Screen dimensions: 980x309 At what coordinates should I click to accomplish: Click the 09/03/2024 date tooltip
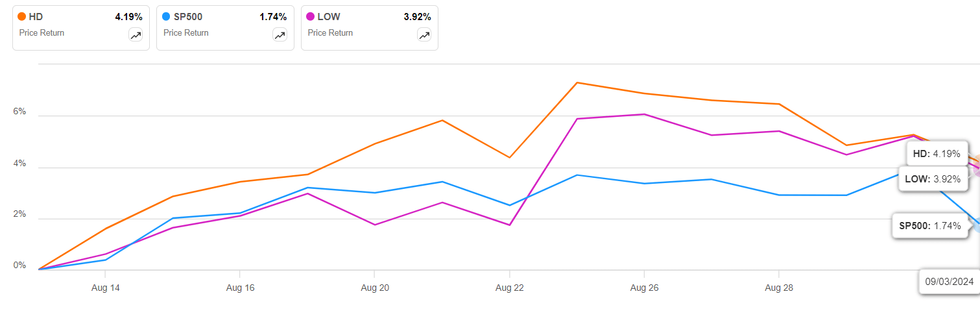950,282
